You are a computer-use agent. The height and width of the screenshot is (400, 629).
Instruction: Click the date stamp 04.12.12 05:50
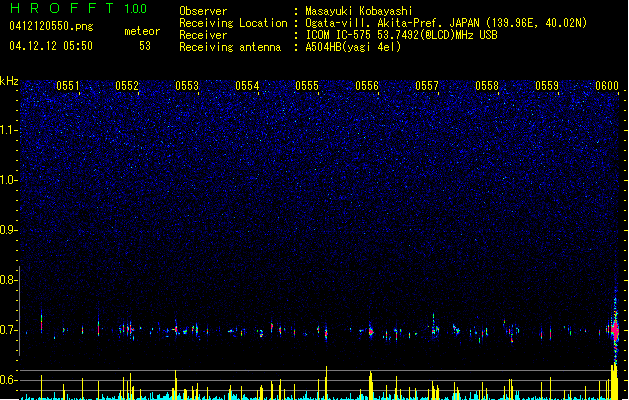tap(51, 46)
